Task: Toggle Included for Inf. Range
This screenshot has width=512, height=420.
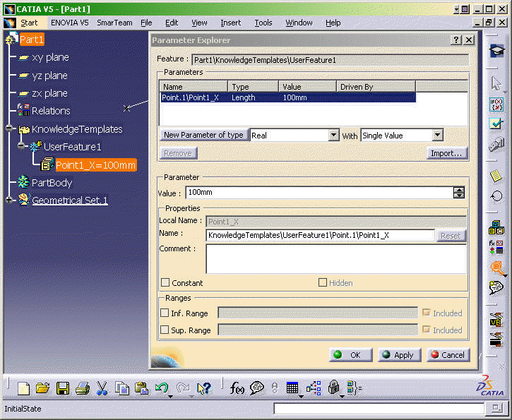Action: click(426, 313)
